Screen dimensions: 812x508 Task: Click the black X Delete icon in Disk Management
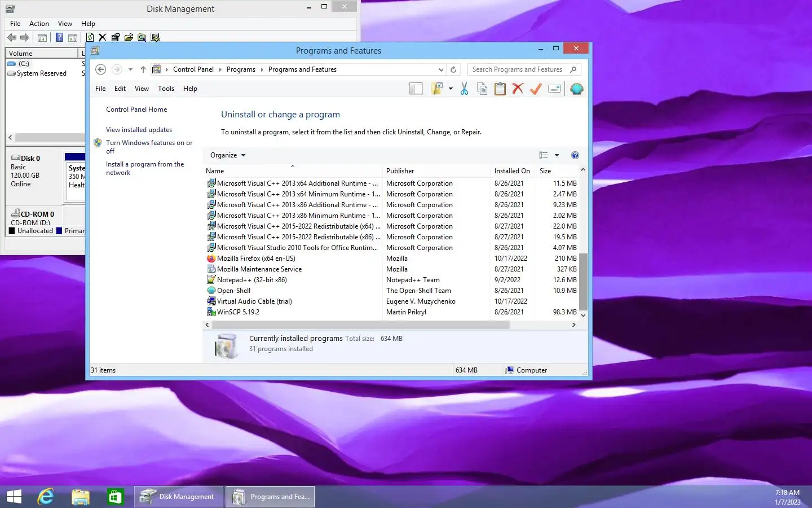pos(102,37)
